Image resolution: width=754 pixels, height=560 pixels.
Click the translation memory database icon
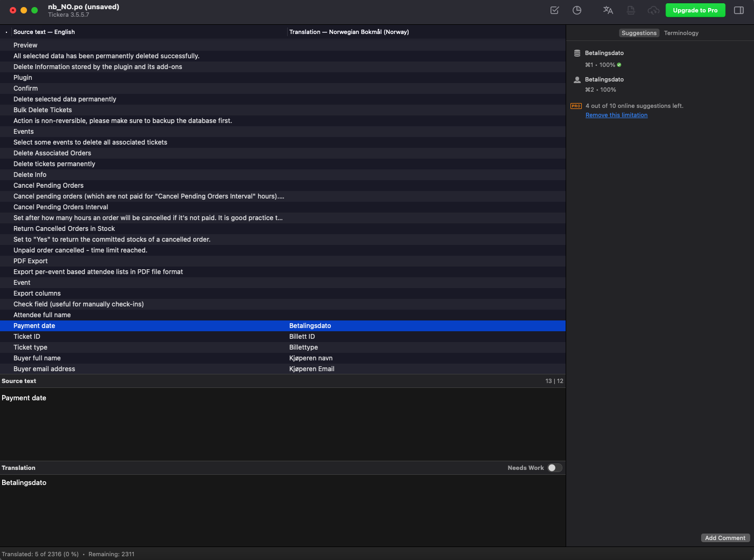tap(577, 53)
